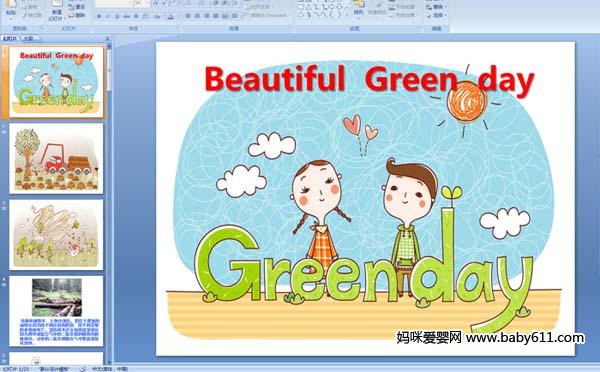Select the swirling wind slide thumbnail

[x=56, y=235]
